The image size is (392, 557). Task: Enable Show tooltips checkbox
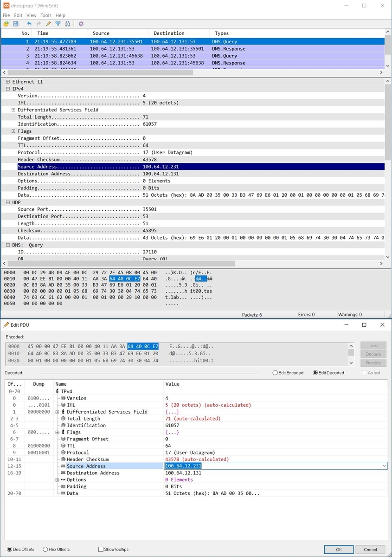(x=101, y=549)
